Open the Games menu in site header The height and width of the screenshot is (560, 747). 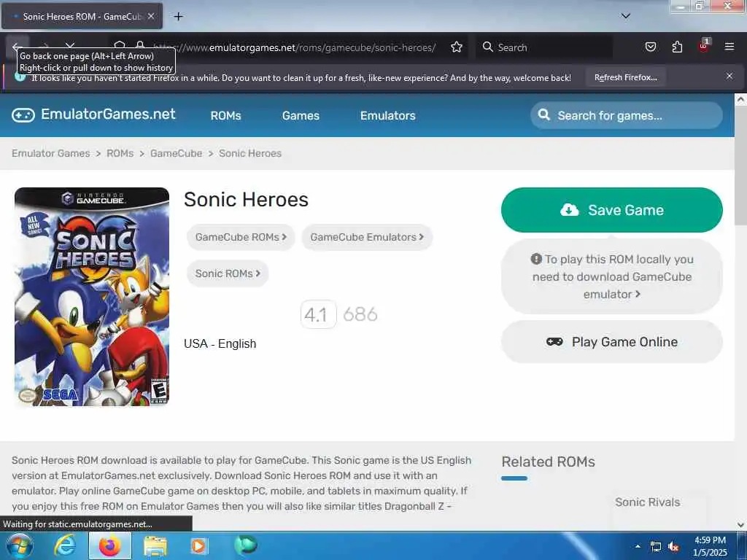click(301, 115)
